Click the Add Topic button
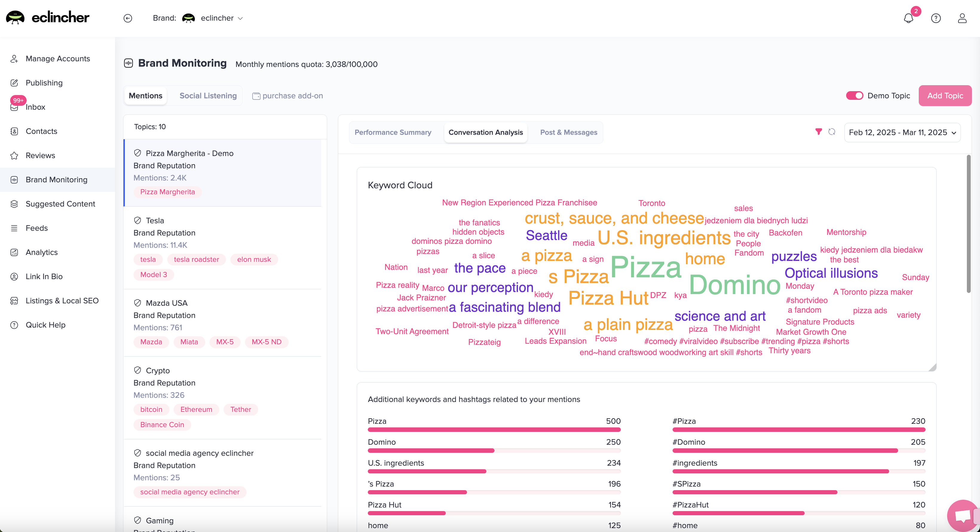Viewport: 980px width, 532px height. pos(945,96)
